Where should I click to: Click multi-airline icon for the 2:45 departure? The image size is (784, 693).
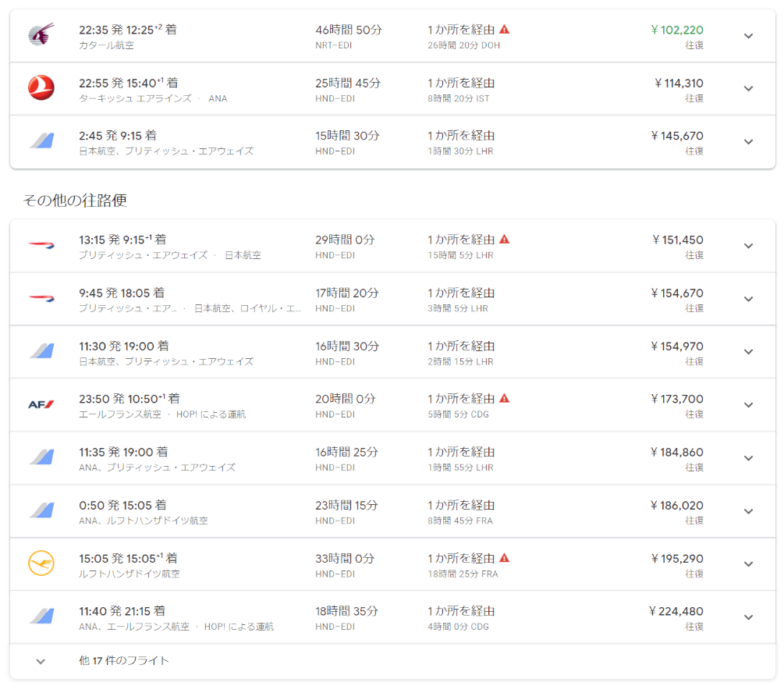point(41,141)
